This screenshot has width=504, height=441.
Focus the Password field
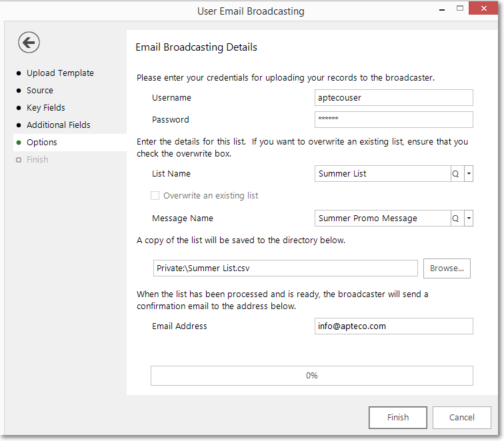point(394,119)
